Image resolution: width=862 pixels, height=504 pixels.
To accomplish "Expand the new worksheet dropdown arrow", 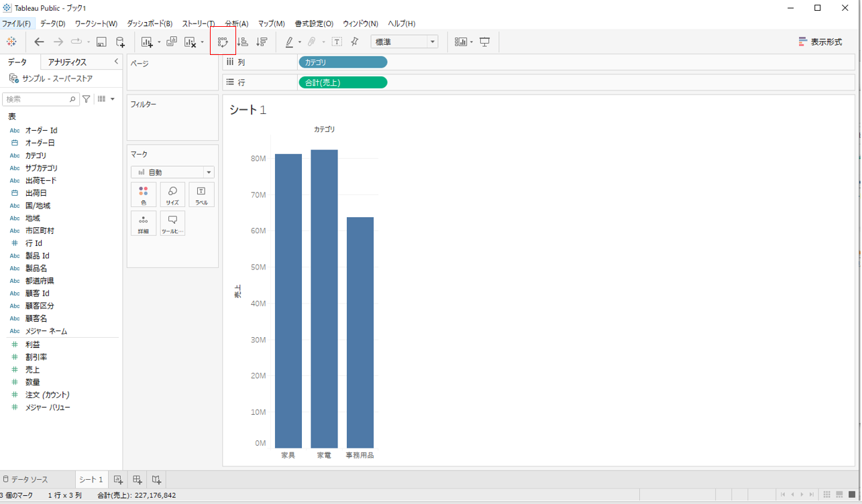I will 159,42.
